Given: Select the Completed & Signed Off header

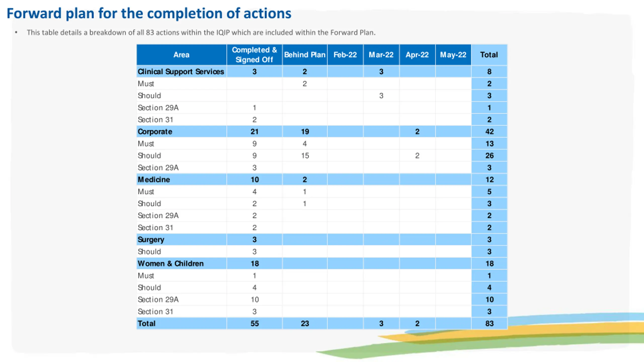Looking at the screenshot, I should click(x=254, y=55).
